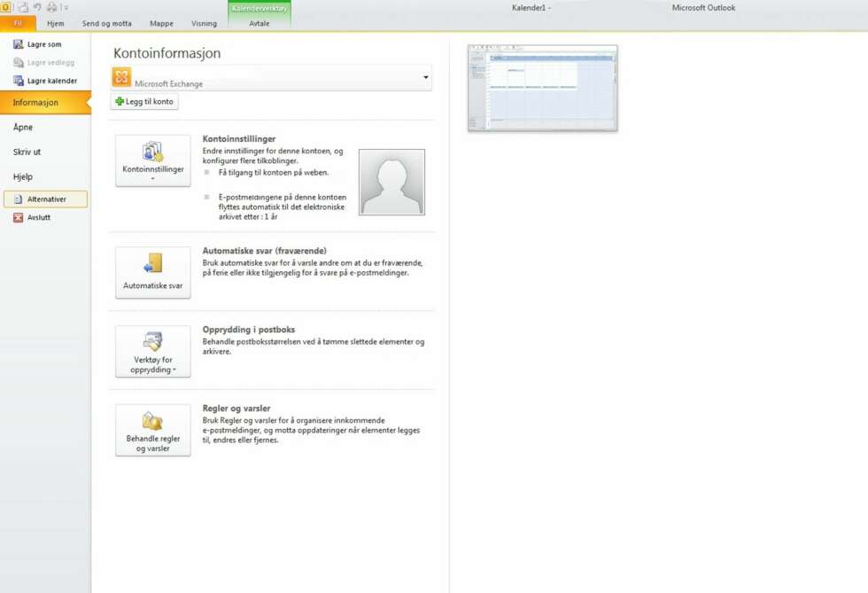Click the Kontoinnstillinger button icon
This screenshot has height=593, width=868.
point(152,152)
